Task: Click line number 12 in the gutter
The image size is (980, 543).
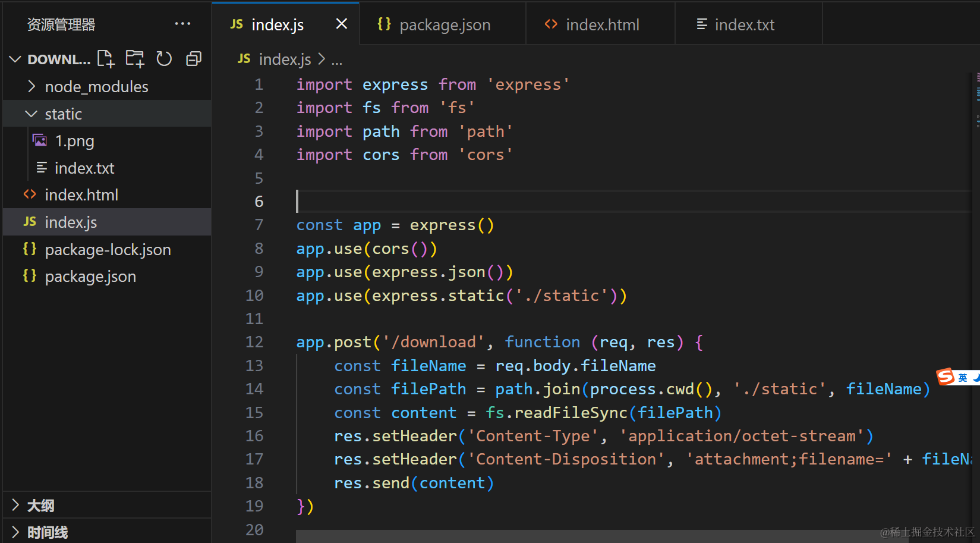Action: pyautogui.click(x=254, y=342)
